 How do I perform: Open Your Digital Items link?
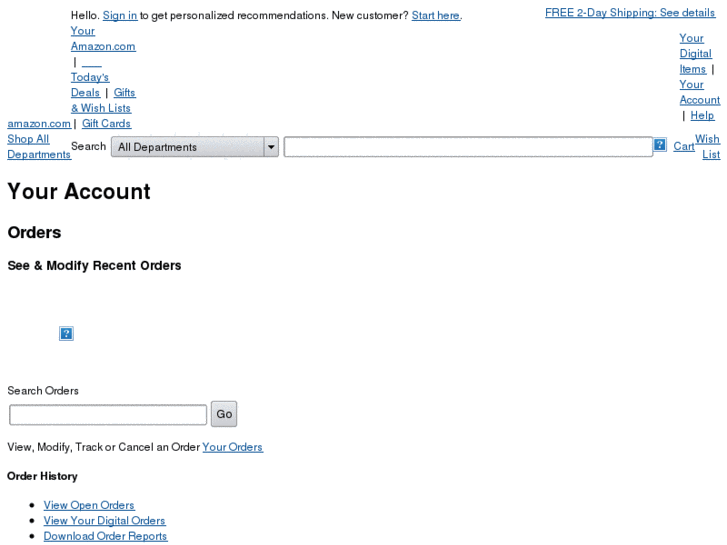pyautogui.click(x=695, y=53)
